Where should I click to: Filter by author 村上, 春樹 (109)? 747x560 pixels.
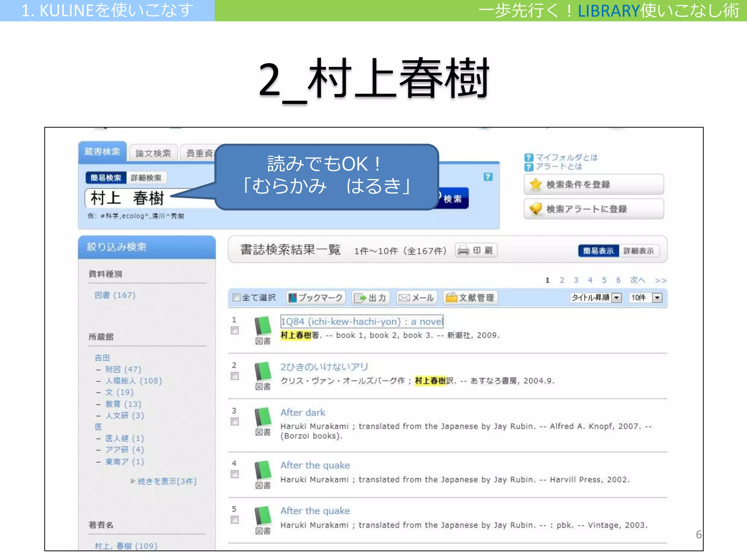tap(126, 546)
